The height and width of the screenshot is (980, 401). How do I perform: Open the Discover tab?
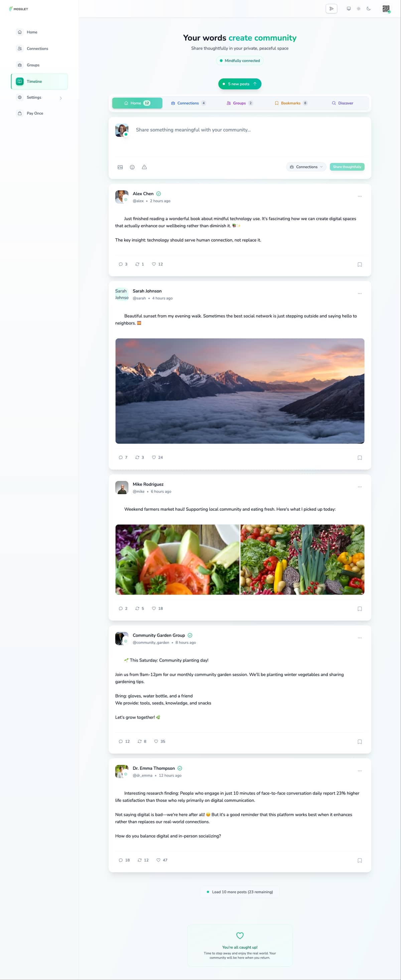pos(343,103)
